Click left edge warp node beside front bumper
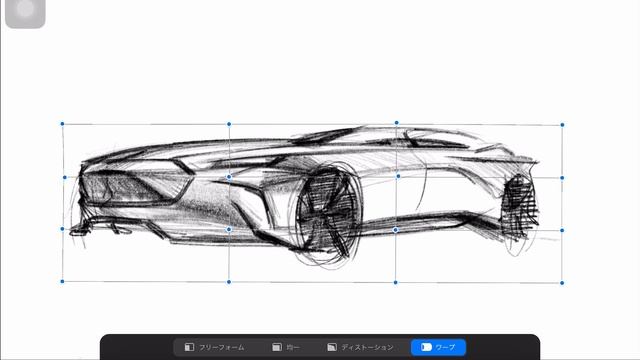The height and width of the screenshot is (360, 640). (62, 229)
